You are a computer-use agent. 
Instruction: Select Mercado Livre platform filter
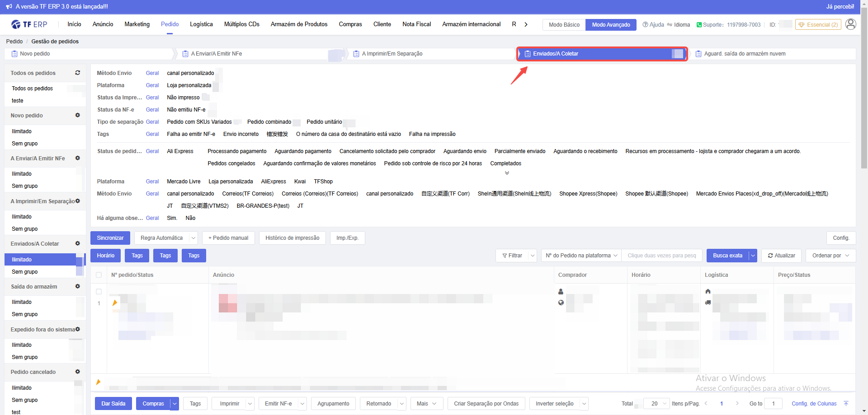tap(184, 182)
